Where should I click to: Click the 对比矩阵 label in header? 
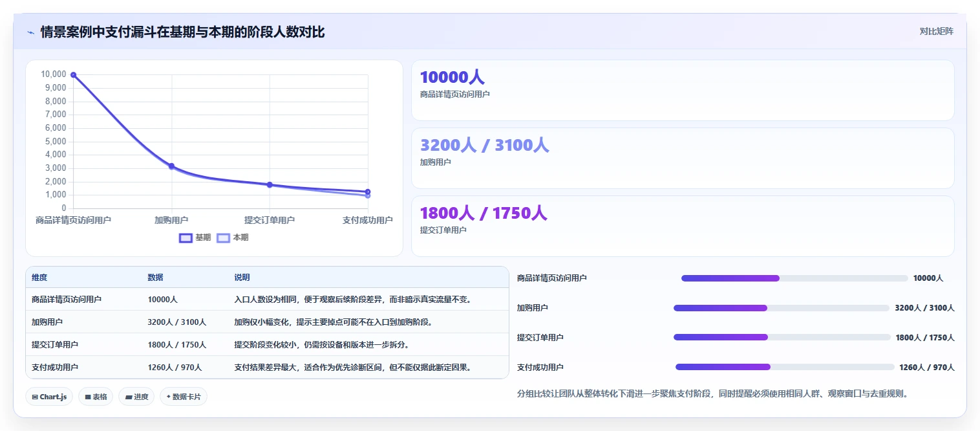[x=936, y=31]
